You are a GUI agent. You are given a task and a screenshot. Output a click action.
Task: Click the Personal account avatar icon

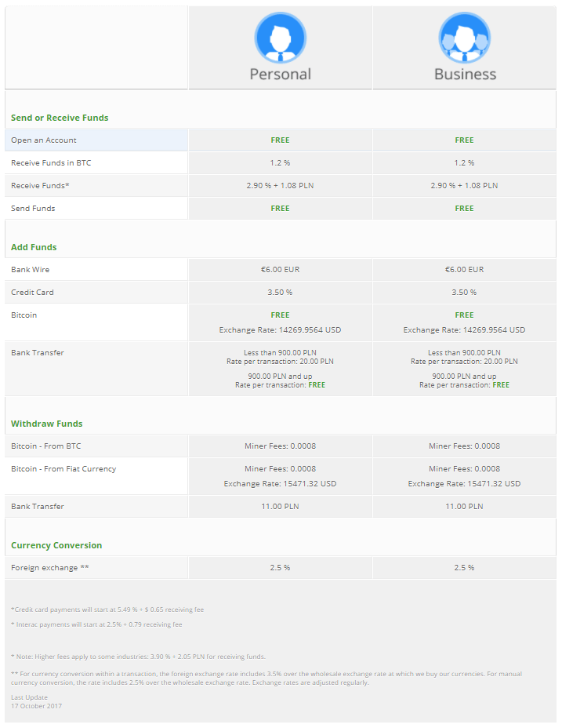pyautogui.click(x=280, y=38)
